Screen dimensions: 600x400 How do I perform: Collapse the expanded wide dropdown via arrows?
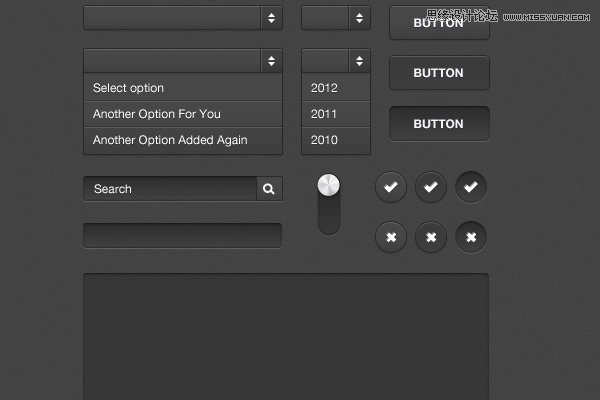(272, 61)
